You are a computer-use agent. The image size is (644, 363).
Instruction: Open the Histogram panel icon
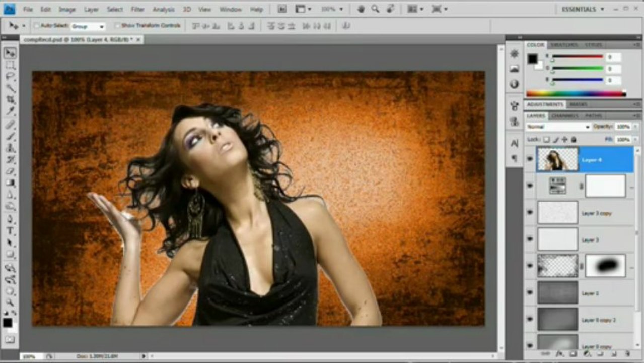coord(514,69)
